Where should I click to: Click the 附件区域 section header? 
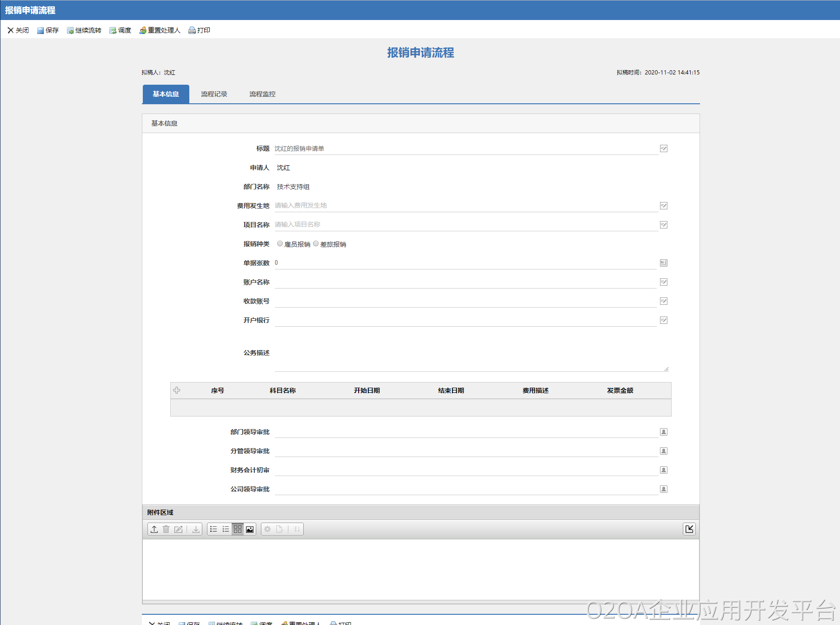[x=420, y=512]
